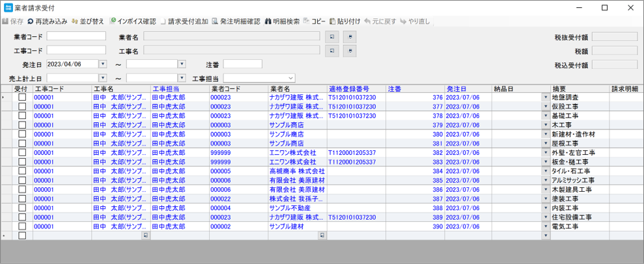Tick the 受付 checkbox for 注番 383
Image resolution: width=644 pixels, height=264 pixels.
tap(22, 162)
